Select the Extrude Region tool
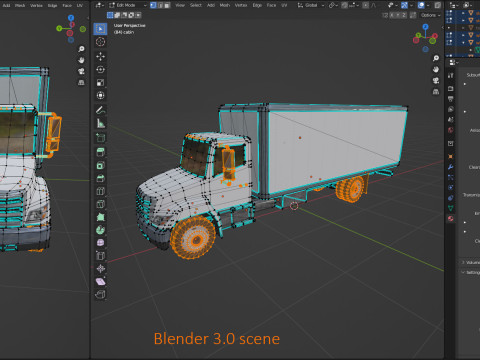480x360 pixels. (x=100, y=152)
